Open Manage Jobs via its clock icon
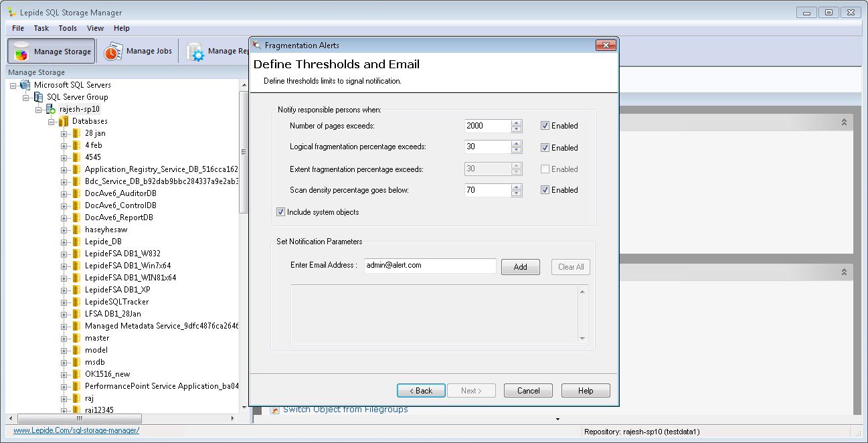Viewport: 868px width, 443px height. pos(113,52)
